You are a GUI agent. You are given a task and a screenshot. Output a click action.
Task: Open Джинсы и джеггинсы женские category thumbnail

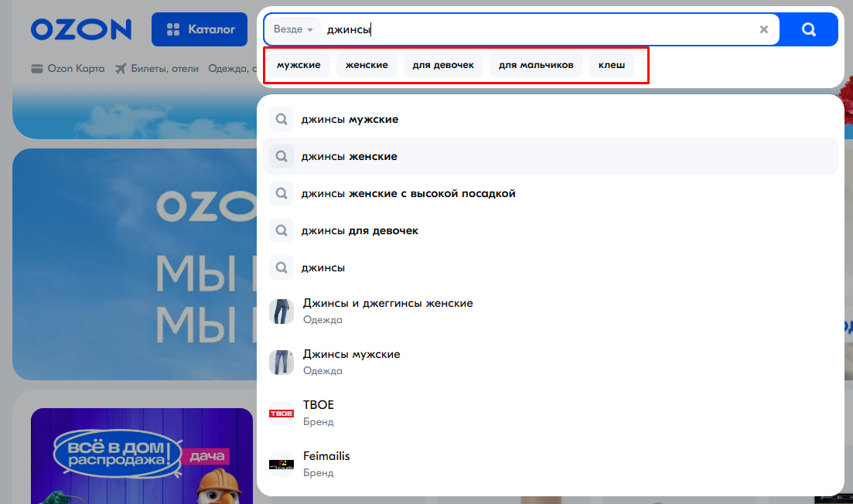tap(281, 312)
